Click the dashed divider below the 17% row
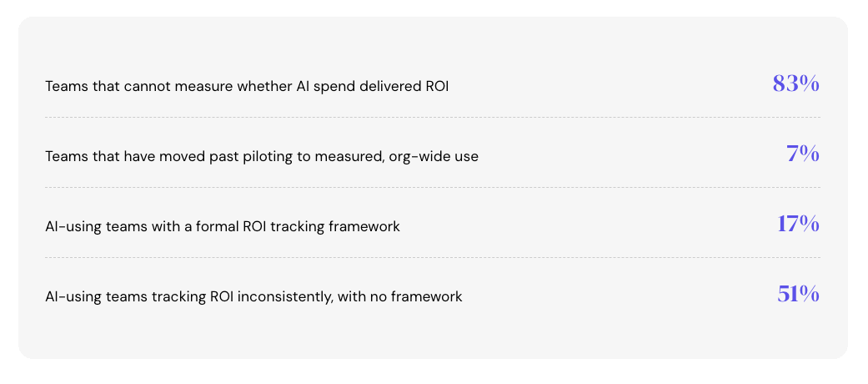Viewport: 868px width, 384px height. (x=433, y=258)
